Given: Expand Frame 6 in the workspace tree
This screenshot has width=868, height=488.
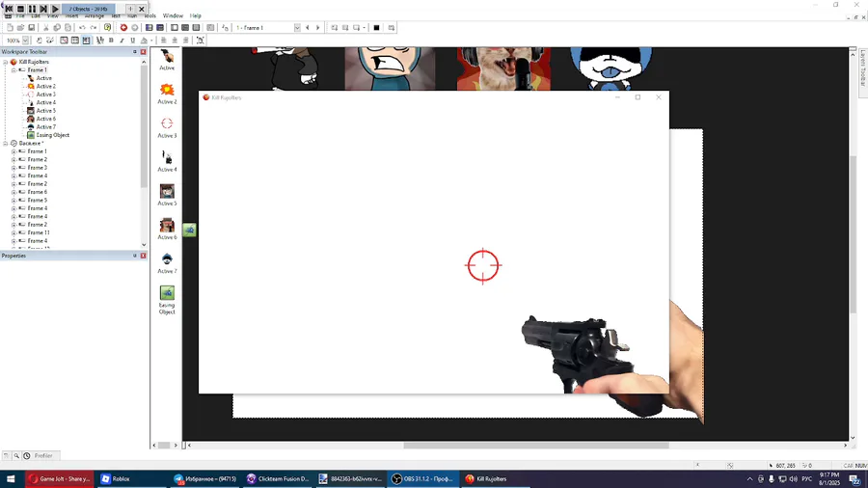Looking at the screenshot, I should tap(14, 192).
